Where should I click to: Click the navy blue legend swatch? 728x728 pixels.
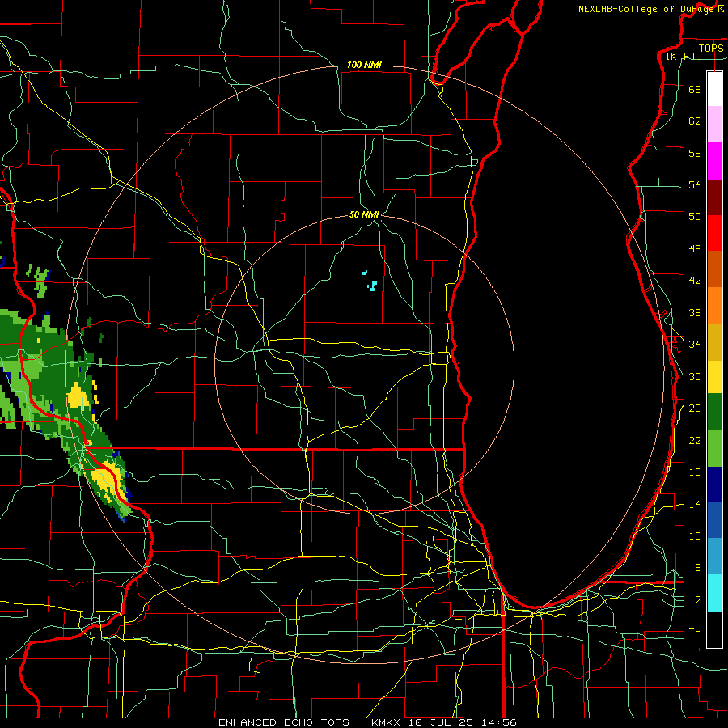pos(714,485)
